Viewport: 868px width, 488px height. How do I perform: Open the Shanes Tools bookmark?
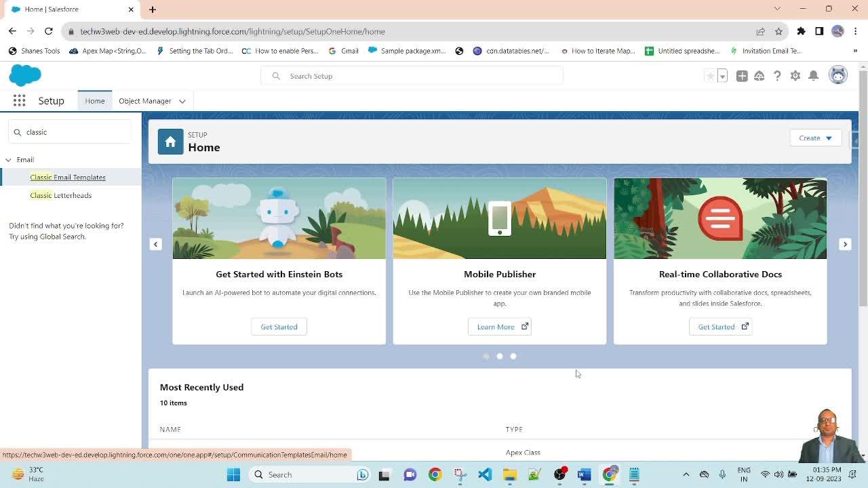click(34, 51)
